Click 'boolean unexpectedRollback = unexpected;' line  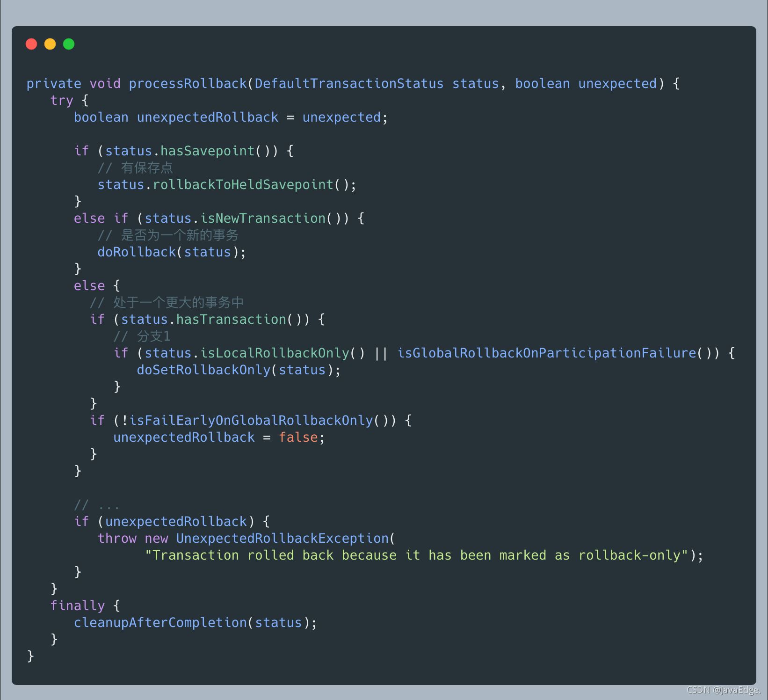click(x=231, y=117)
